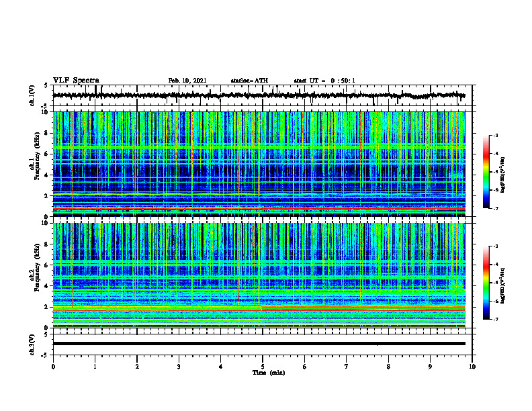This screenshot has width=532, height=411.
Task: Click the "Time (min)" axis label
Action: 269,373
